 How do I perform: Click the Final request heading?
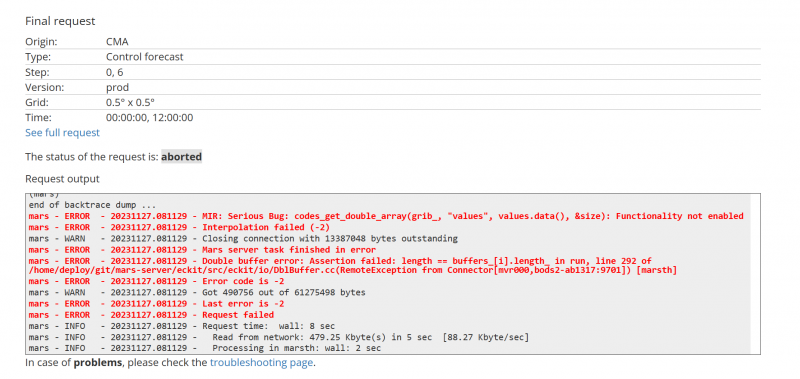click(60, 21)
